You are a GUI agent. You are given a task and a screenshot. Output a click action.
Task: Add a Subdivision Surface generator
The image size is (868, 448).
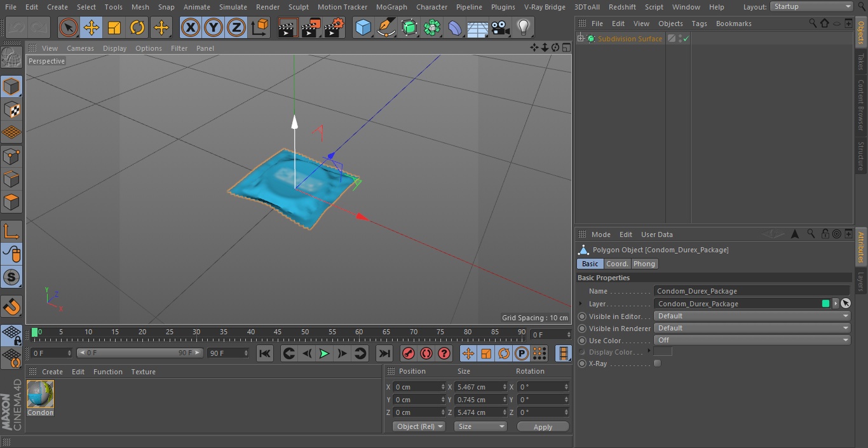[409, 27]
